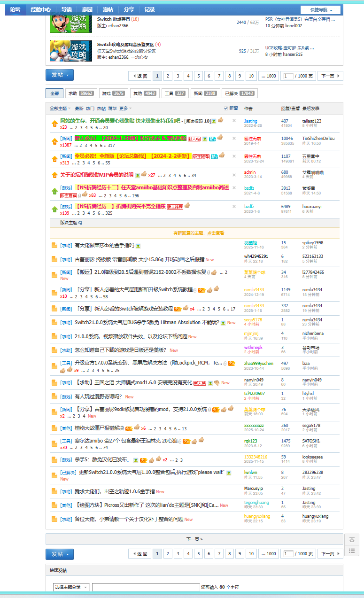Viewport: 364px width, 598px height.
Task: Filter threads by 工具 327 category
Action: pyautogui.click(x=175, y=93)
